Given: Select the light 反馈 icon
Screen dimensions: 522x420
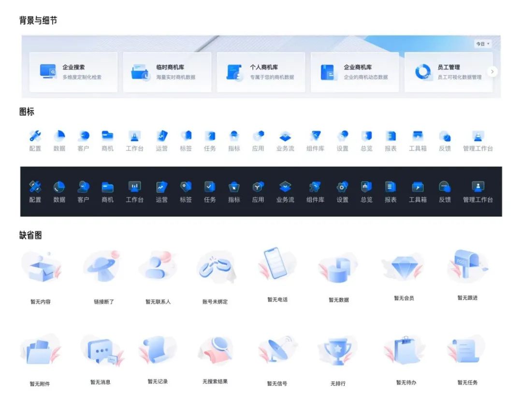Looking at the screenshot, I should coord(445,136).
